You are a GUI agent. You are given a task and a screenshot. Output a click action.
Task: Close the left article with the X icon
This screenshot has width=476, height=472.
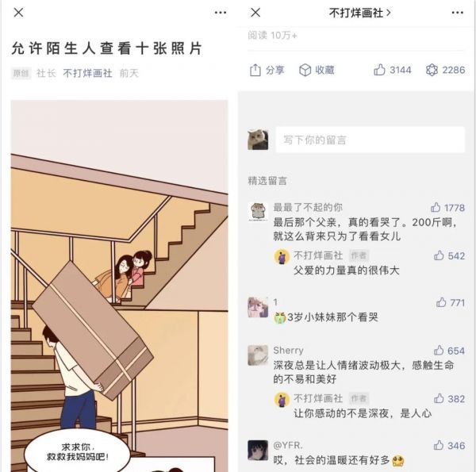(x=18, y=13)
